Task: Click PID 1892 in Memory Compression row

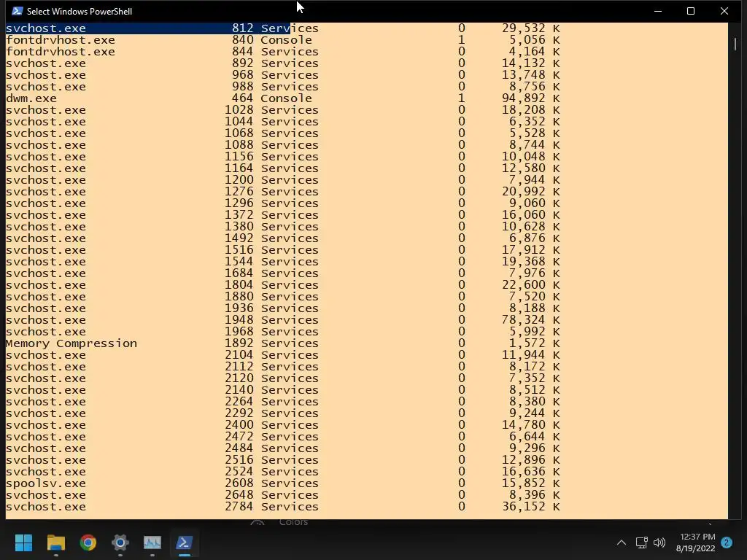Action: (x=239, y=343)
